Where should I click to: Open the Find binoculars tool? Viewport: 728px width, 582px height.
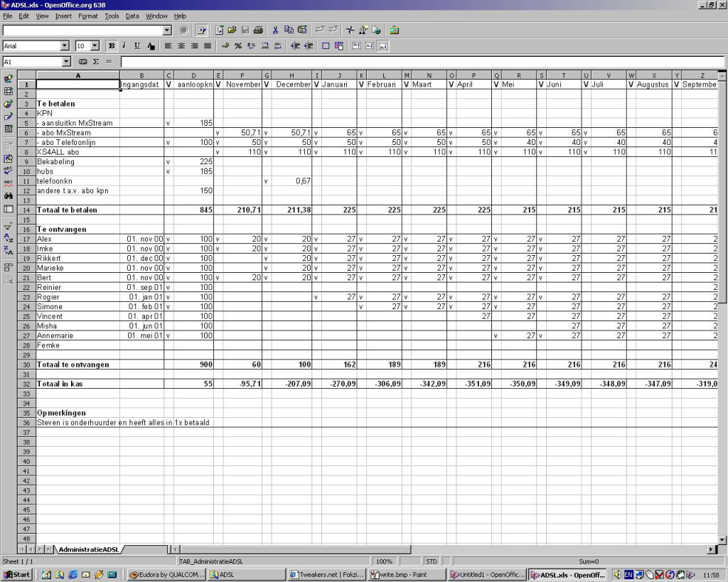[9, 196]
